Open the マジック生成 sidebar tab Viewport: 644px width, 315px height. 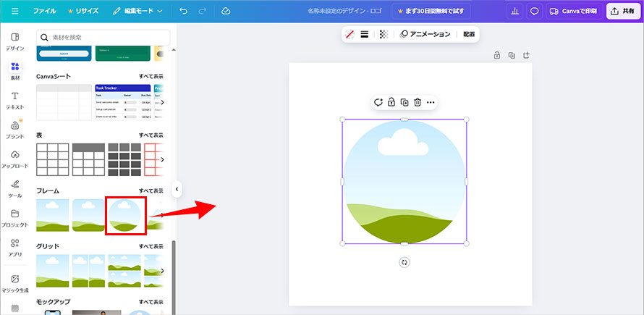click(x=14, y=283)
